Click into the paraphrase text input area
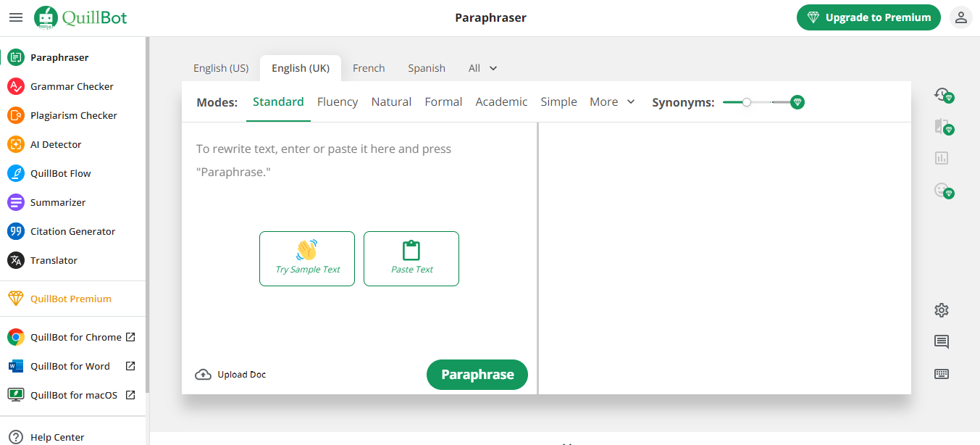 [x=359, y=239]
